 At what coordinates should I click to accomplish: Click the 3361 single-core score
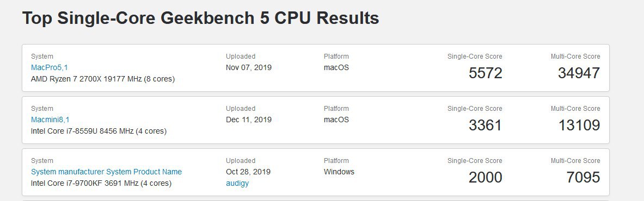485,125
